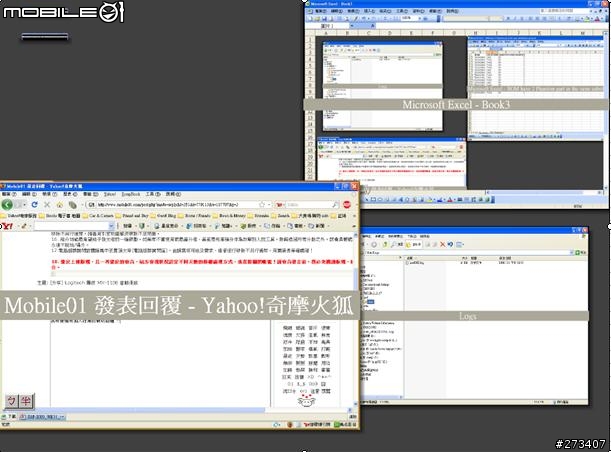Toggle the ㄅ IME input mode button

point(12,401)
